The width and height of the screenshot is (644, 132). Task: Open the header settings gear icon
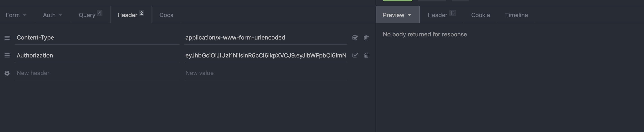[x=7, y=73]
